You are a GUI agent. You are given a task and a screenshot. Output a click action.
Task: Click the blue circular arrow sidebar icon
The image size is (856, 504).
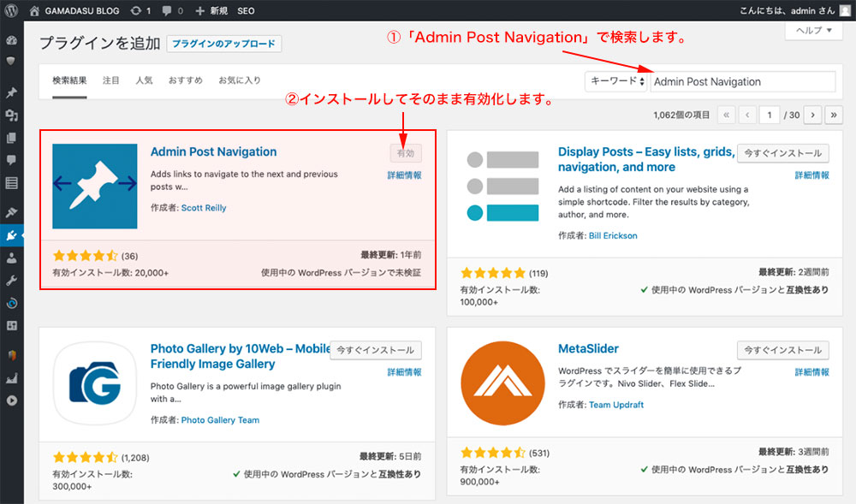pyautogui.click(x=11, y=303)
